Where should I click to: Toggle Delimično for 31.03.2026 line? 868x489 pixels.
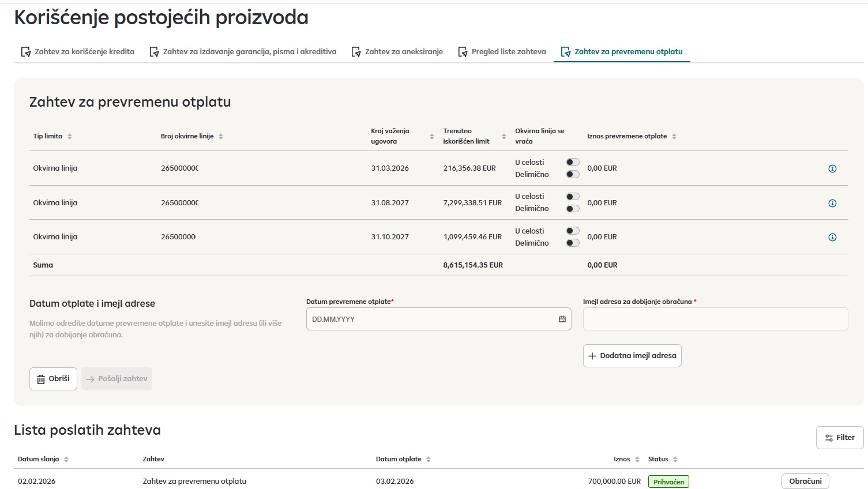[x=573, y=174]
